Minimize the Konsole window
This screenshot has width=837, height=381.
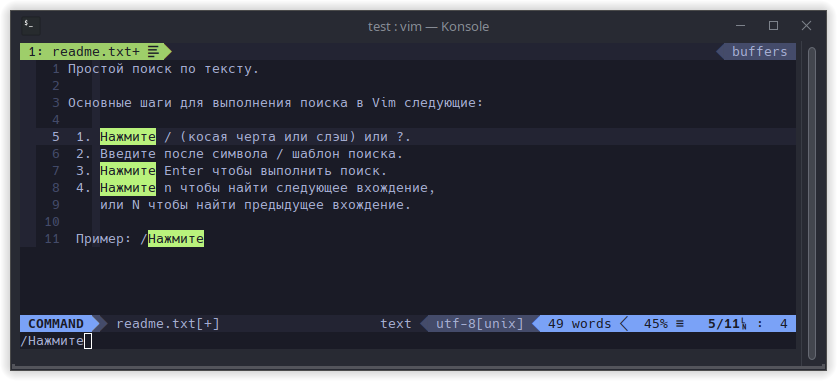click(740, 25)
